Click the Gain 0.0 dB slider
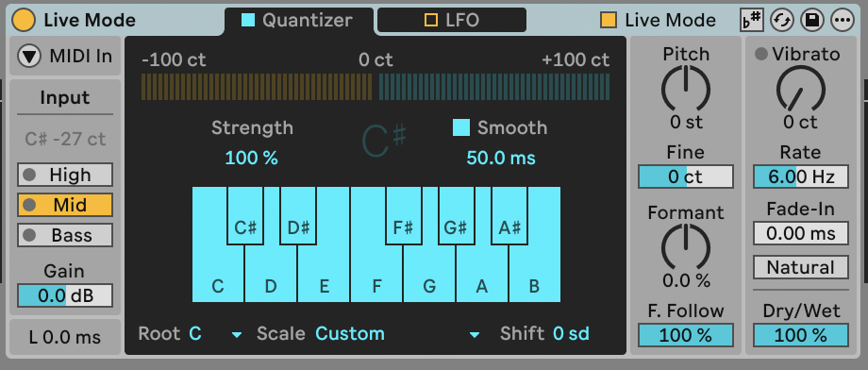The height and width of the screenshot is (370, 868). click(x=65, y=295)
